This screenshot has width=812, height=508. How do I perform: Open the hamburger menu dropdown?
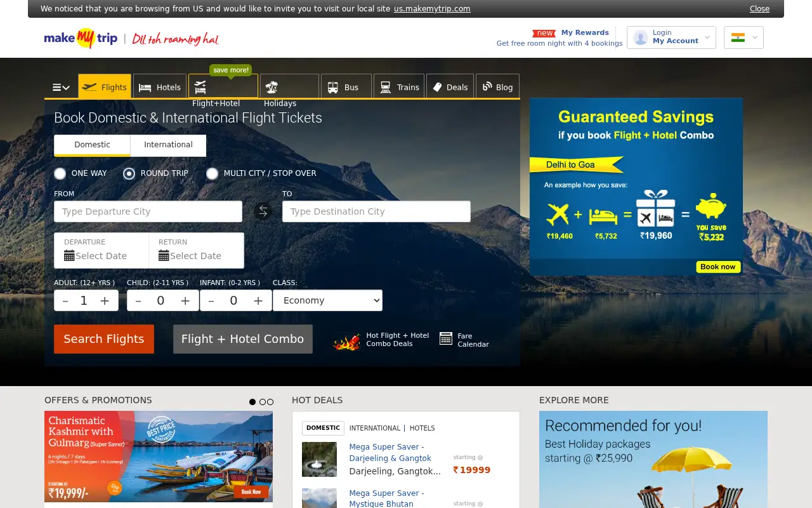(61, 88)
